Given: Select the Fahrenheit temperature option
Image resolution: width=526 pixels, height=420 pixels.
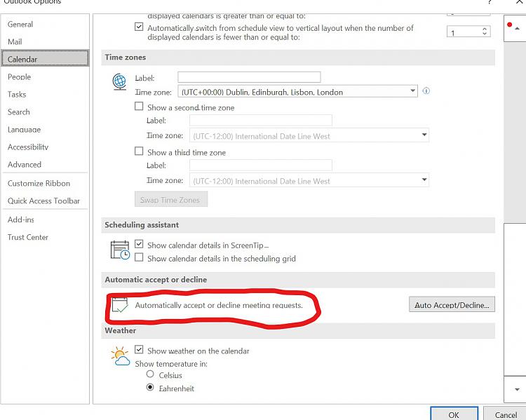Looking at the screenshot, I should point(150,388).
